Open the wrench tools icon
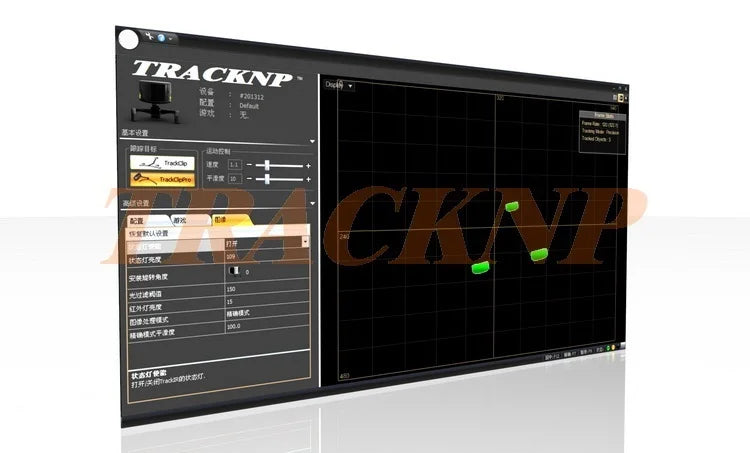The height and width of the screenshot is (453, 750). click(x=149, y=35)
